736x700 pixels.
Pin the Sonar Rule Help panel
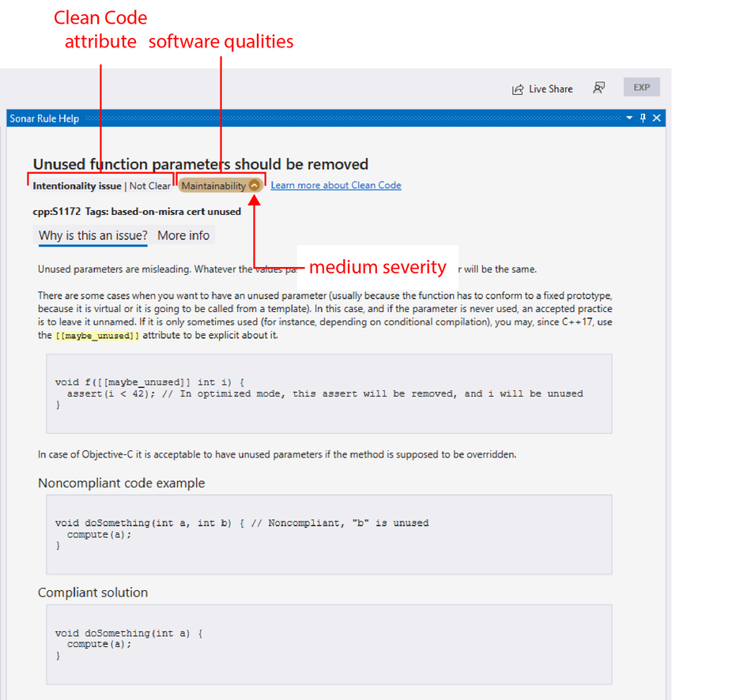click(642, 117)
